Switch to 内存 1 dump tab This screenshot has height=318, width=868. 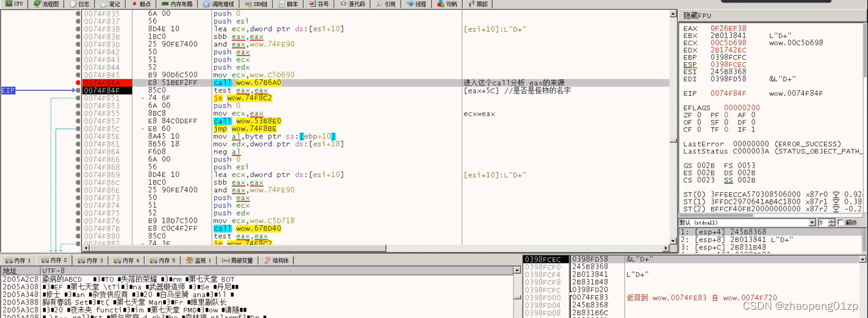coord(18,260)
